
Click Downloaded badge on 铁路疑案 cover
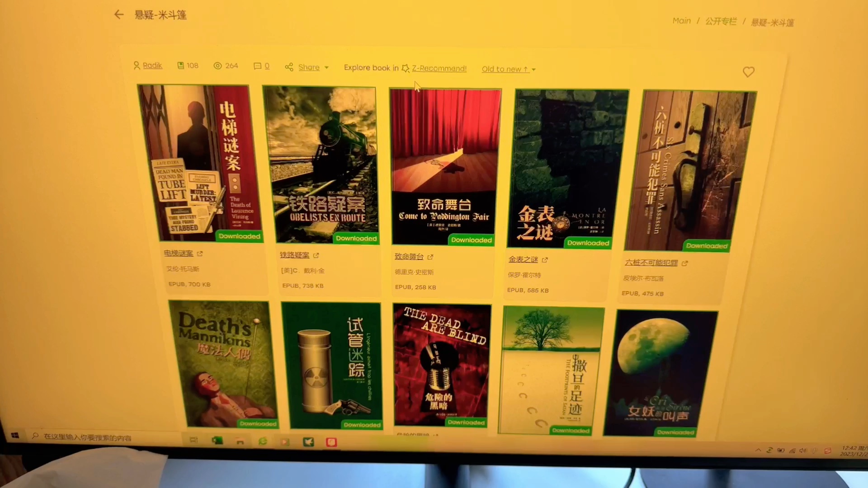tap(356, 239)
